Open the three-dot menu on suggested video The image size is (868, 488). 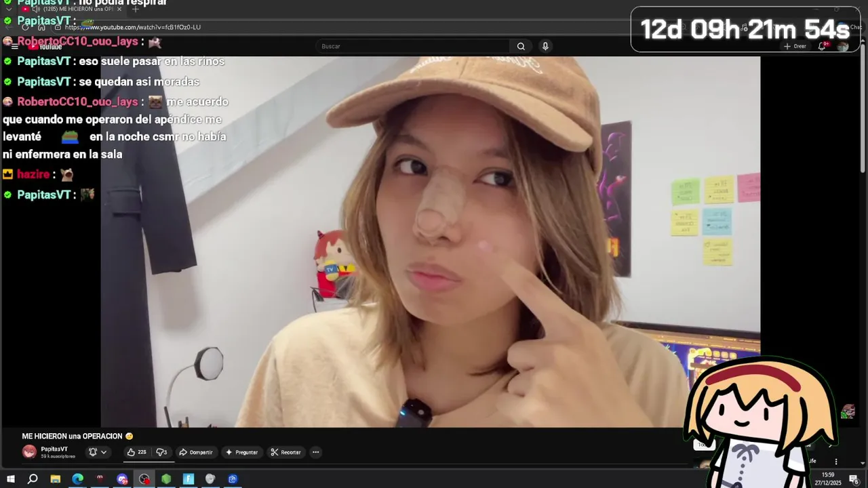pos(836,462)
